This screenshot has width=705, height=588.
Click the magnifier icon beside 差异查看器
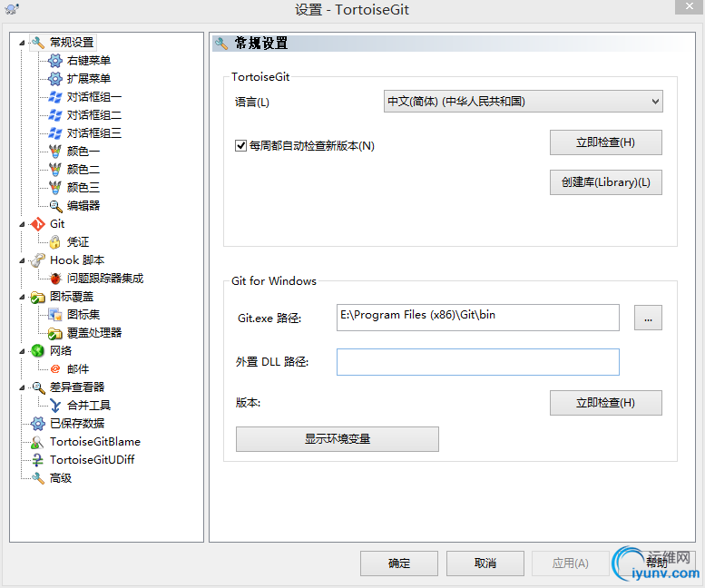point(38,387)
